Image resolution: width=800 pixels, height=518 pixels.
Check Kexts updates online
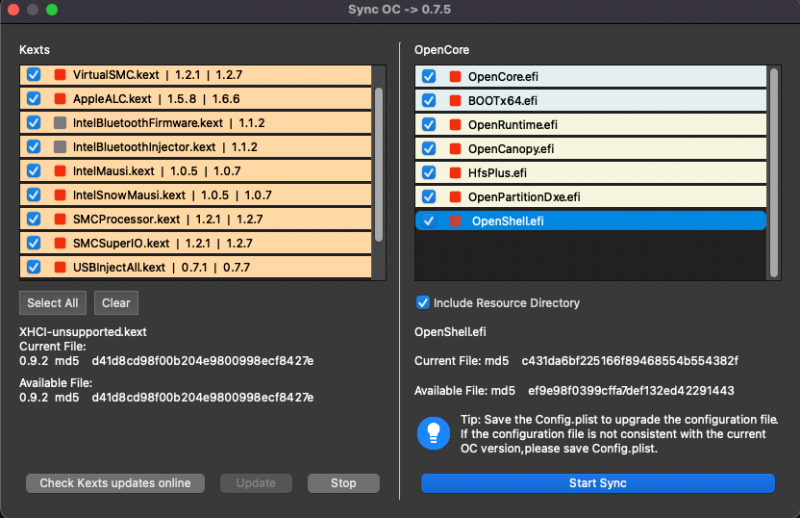(115, 483)
